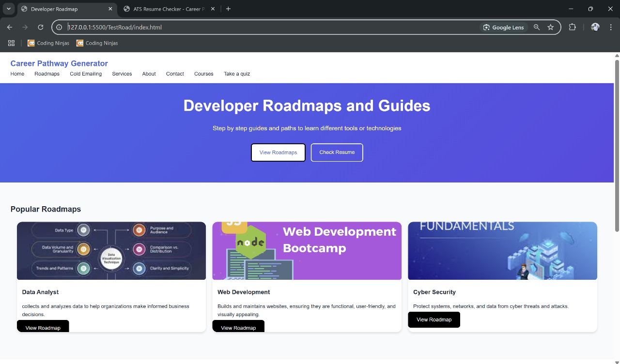Click the Chrome profile avatar icon
The width and height of the screenshot is (620, 364).
pos(595,27)
